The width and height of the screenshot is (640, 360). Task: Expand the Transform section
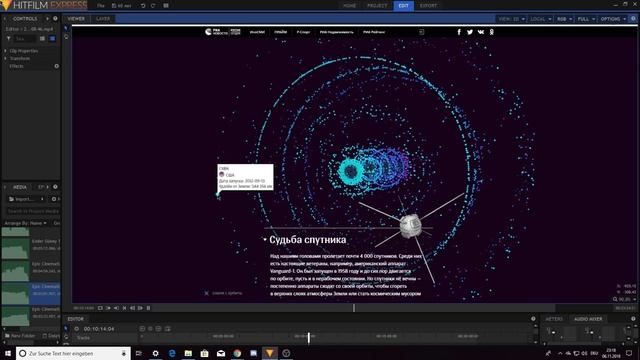[5, 58]
